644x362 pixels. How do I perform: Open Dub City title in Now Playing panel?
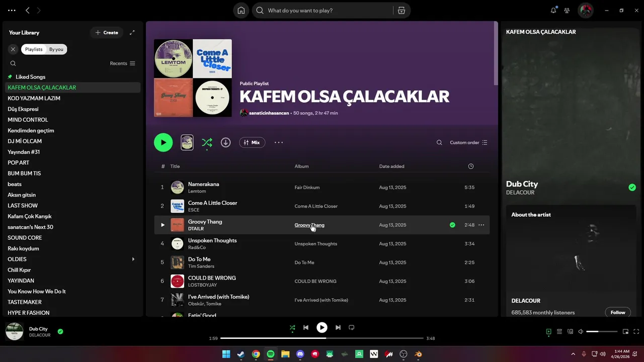coord(522,184)
